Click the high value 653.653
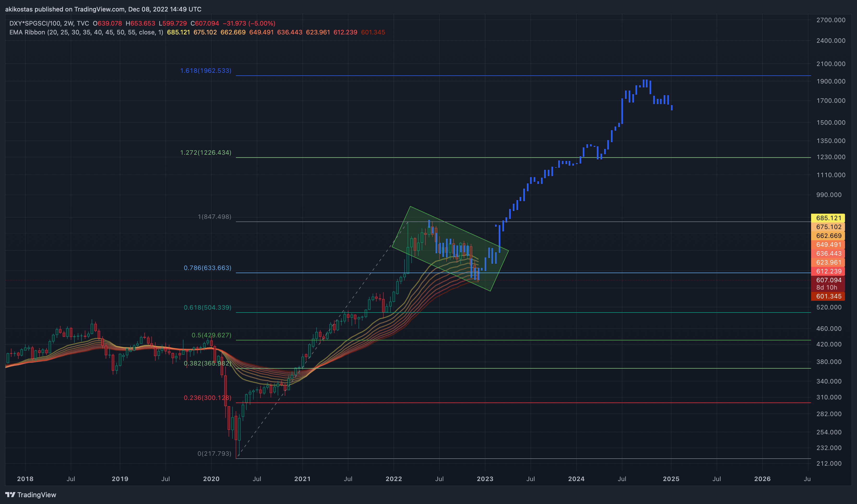This screenshot has height=504, width=857. (143, 23)
